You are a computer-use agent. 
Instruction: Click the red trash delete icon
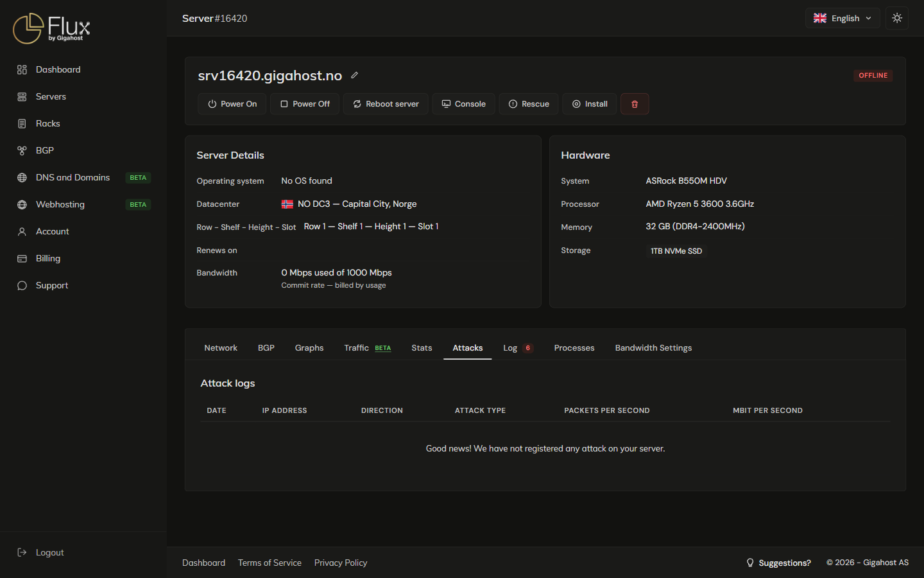[x=635, y=104]
